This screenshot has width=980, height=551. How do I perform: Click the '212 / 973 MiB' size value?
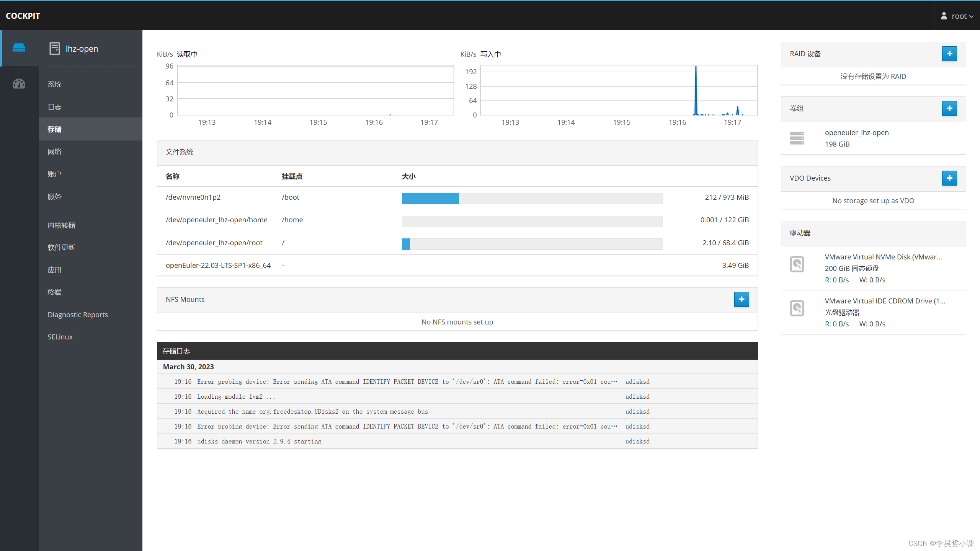[727, 197]
